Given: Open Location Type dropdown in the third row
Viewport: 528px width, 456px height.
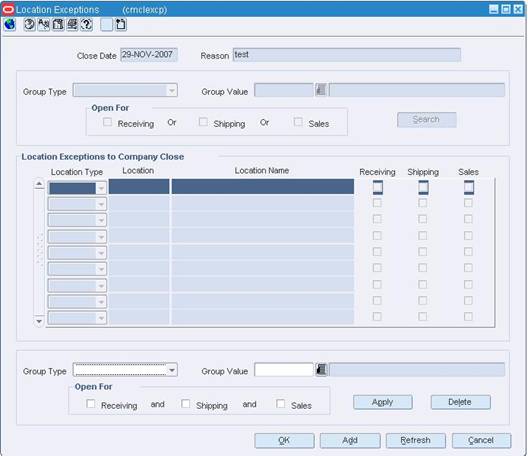Looking at the screenshot, I should pos(101,220).
